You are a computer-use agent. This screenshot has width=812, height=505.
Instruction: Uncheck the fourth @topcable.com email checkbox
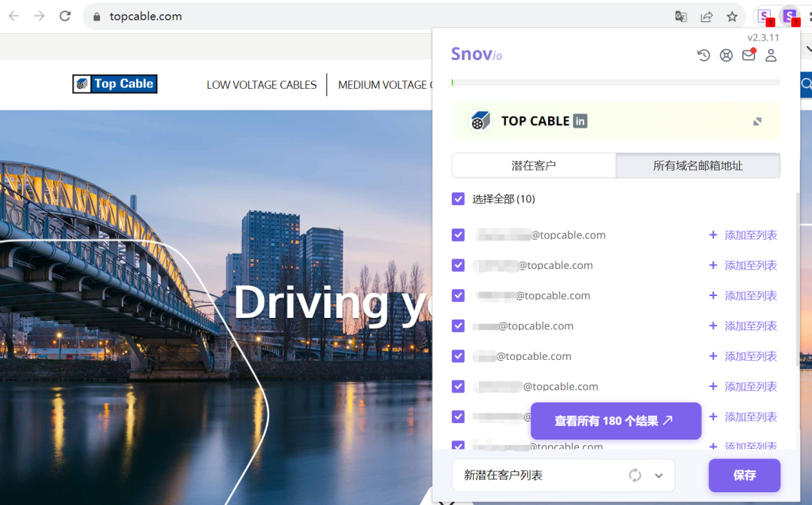click(459, 326)
